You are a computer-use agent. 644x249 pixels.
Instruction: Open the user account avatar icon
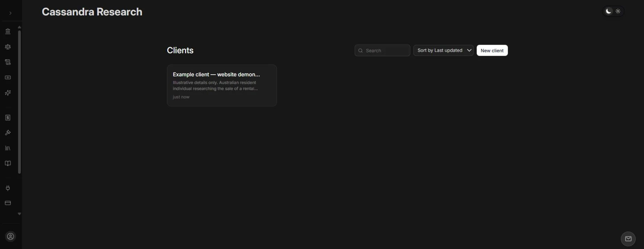click(x=10, y=236)
